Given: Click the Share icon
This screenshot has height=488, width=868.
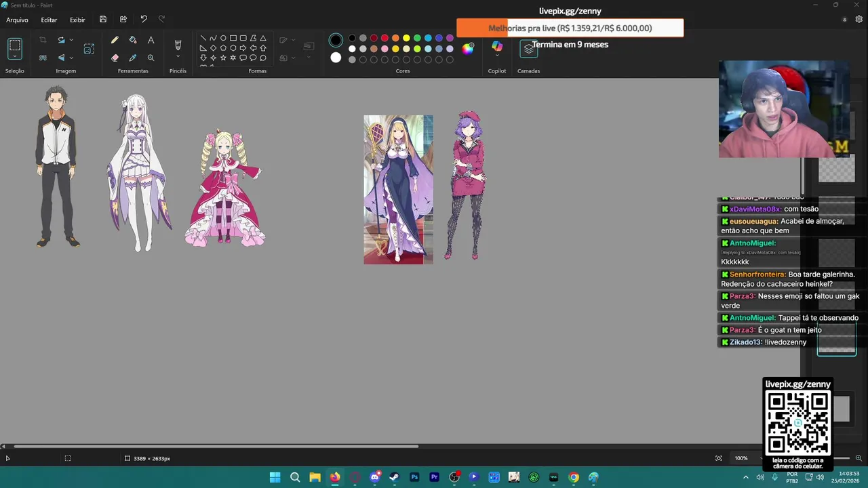Looking at the screenshot, I should click(x=123, y=20).
